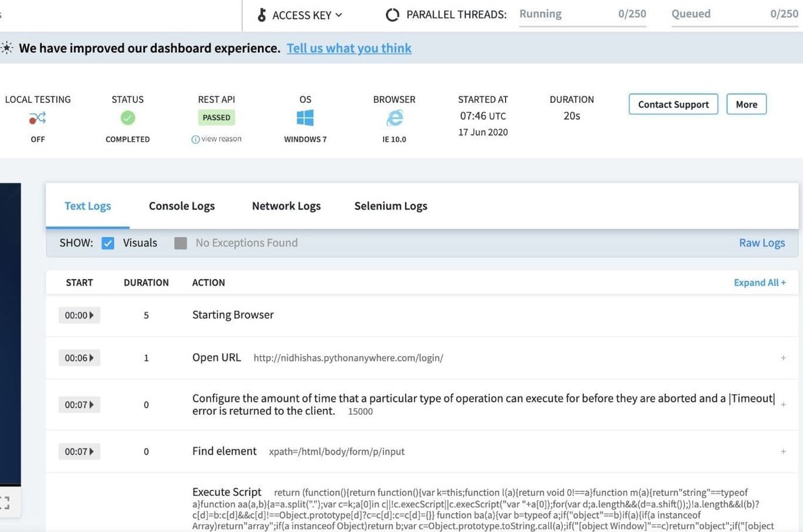
Task: Click the info icon beside view reason
Action: (x=195, y=140)
